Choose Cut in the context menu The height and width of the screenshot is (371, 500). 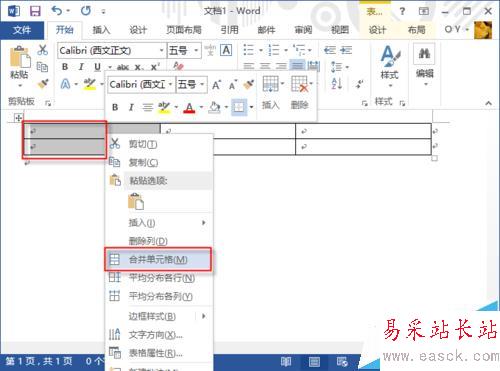click(x=159, y=144)
